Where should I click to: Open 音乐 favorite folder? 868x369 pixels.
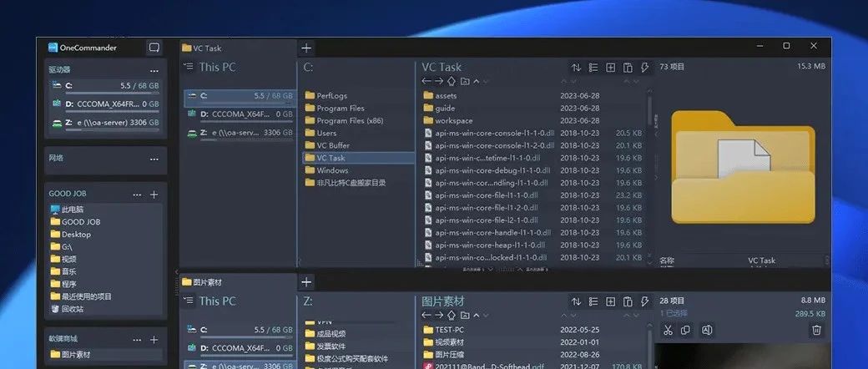coord(63,271)
